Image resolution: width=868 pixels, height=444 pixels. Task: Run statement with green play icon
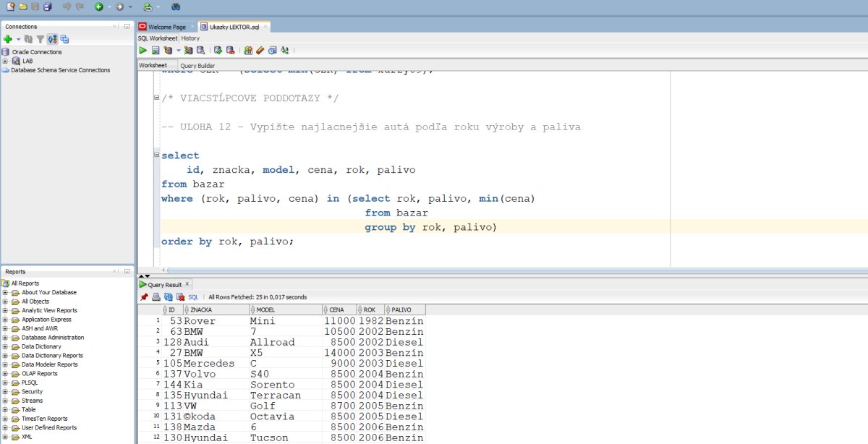click(x=143, y=51)
